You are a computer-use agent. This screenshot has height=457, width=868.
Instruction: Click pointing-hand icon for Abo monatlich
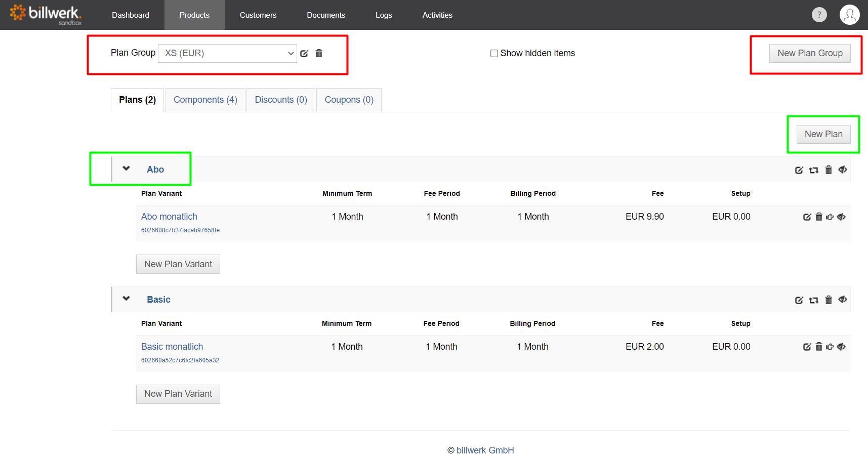pos(830,217)
